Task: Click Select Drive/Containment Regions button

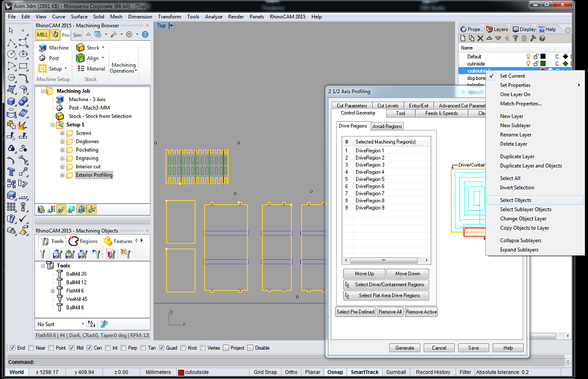Action: point(386,284)
